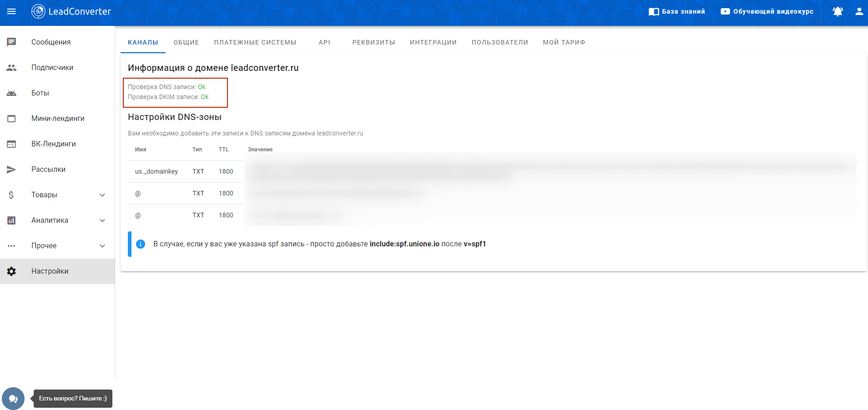
Task: Click the us._domainkey record row
Action: [x=156, y=171]
